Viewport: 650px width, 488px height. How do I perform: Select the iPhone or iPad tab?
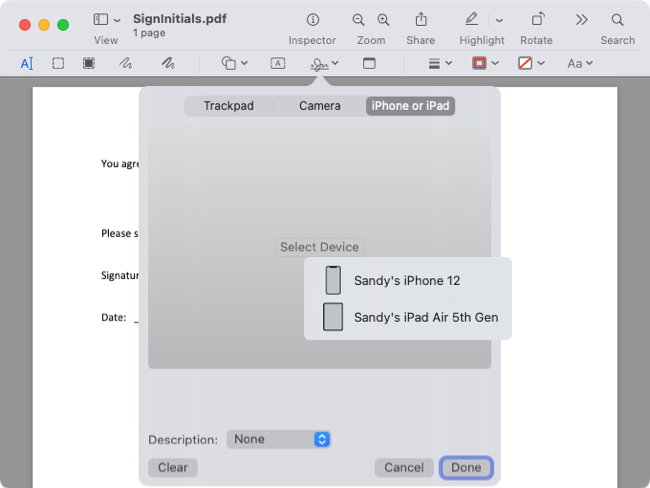(410, 106)
